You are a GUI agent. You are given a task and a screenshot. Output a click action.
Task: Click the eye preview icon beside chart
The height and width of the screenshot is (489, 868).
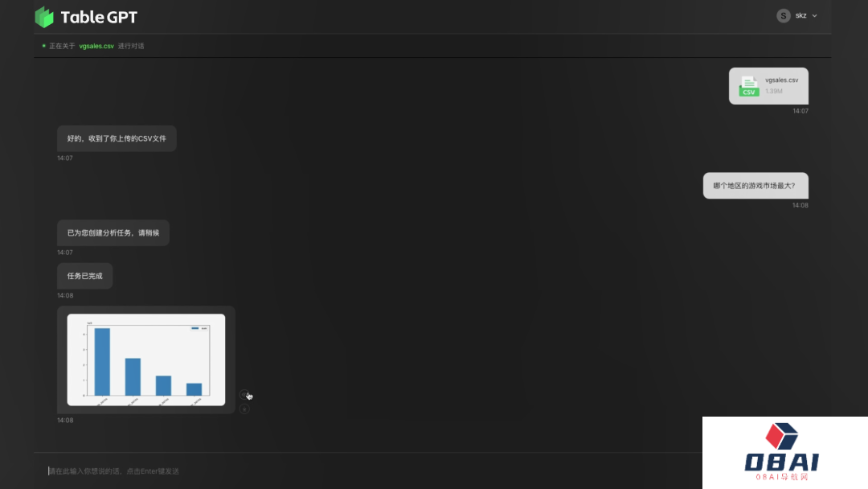point(244,394)
